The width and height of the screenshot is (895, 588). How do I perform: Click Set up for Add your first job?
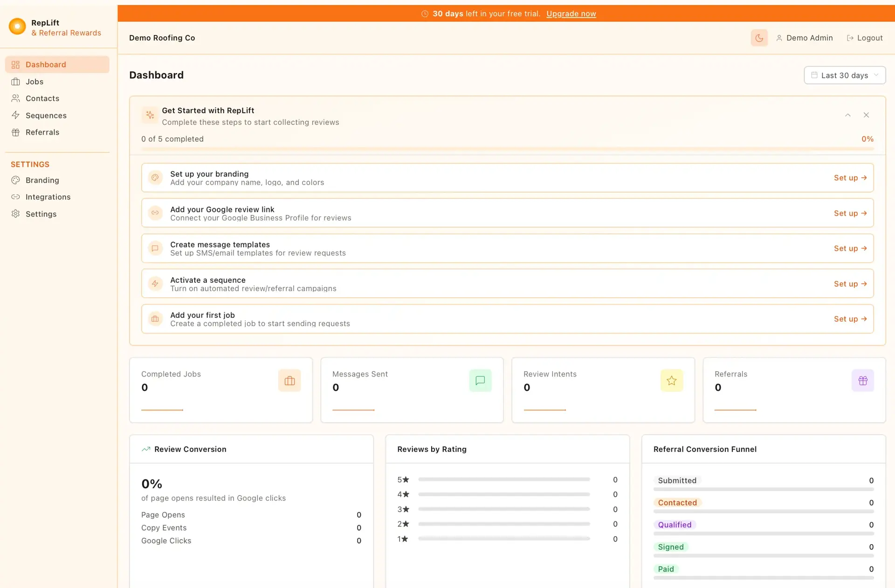click(850, 319)
